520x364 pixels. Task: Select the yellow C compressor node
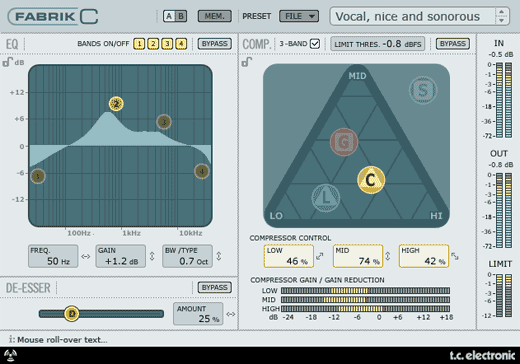[371, 180]
